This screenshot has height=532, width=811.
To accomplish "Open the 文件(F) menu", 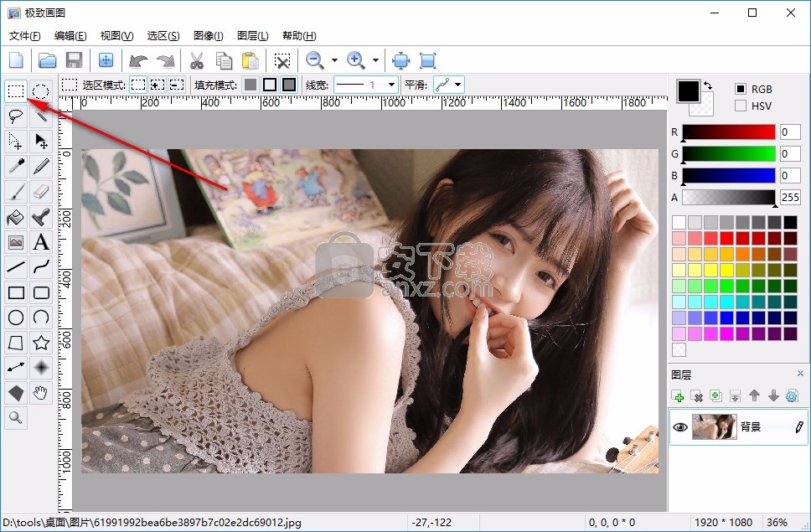I will tap(25, 36).
